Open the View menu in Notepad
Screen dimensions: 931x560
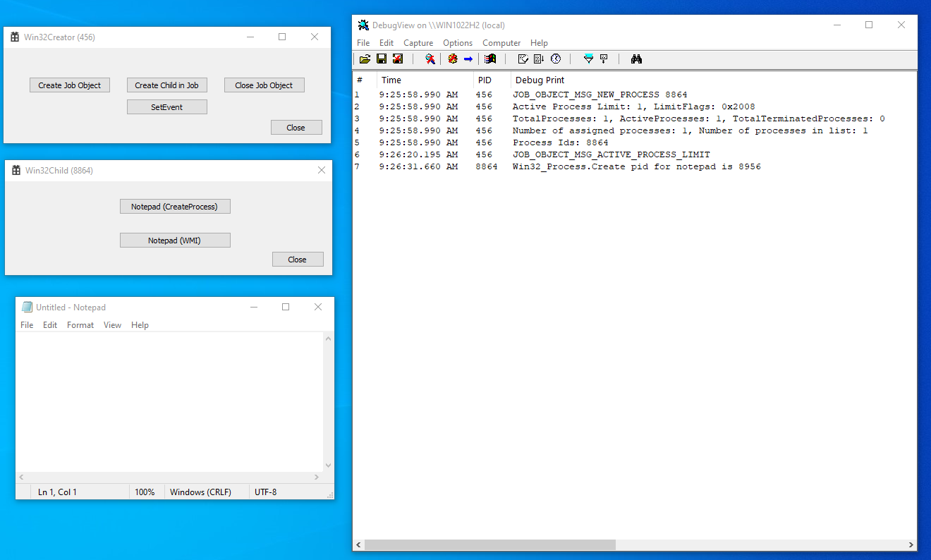(x=112, y=325)
